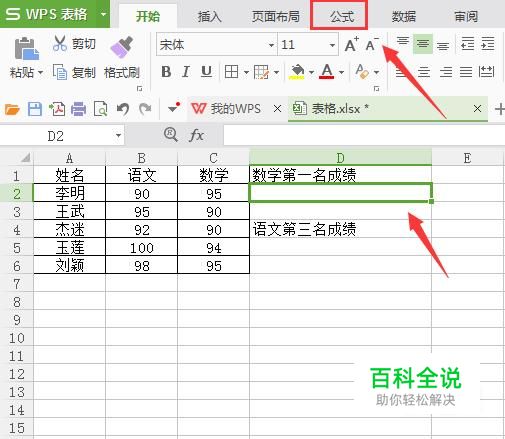Image resolution: width=505 pixels, height=439 pixels.
Task: Switch to the 开始 ribbon tab
Action: [148, 16]
